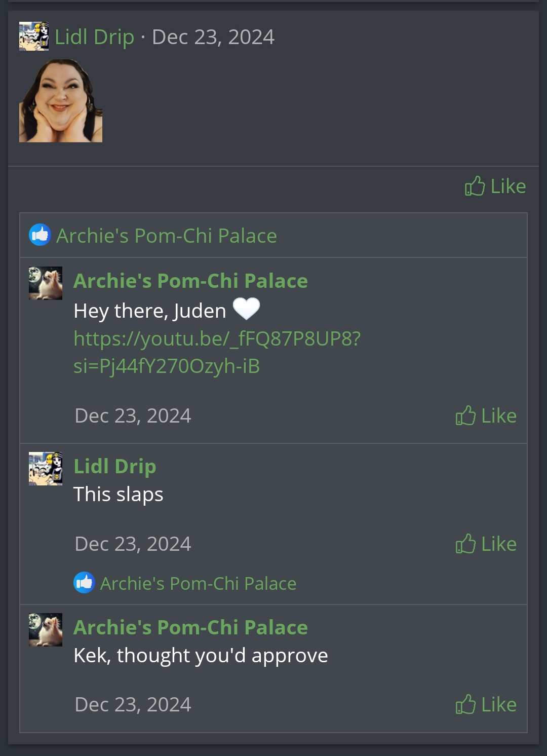Screen dimensions: 547x756
Task: View Archie's Pom-Chi Palace in post reactions list
Action: coord(167,236)
